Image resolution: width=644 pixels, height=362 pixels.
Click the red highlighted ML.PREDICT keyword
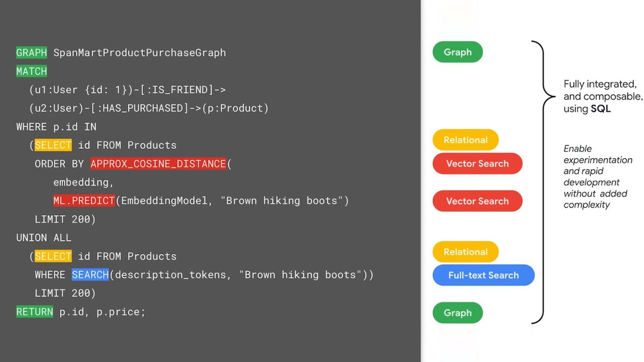click(84, 201)
